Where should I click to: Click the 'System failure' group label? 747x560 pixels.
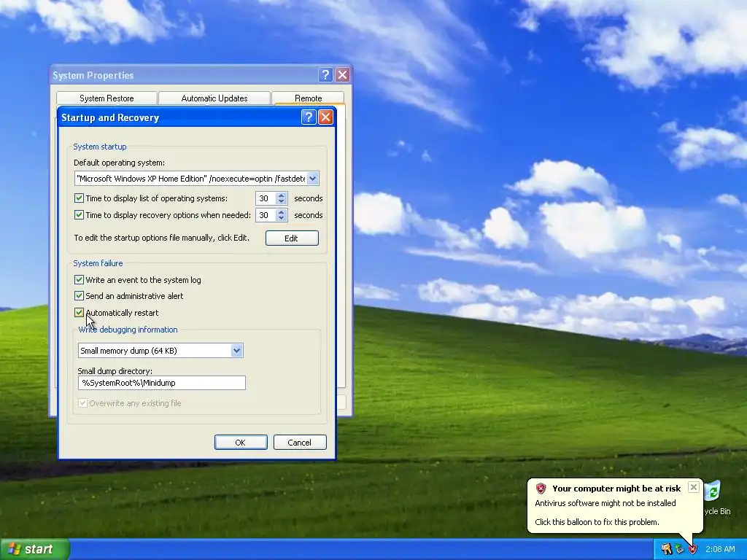[x=98, y=263]
